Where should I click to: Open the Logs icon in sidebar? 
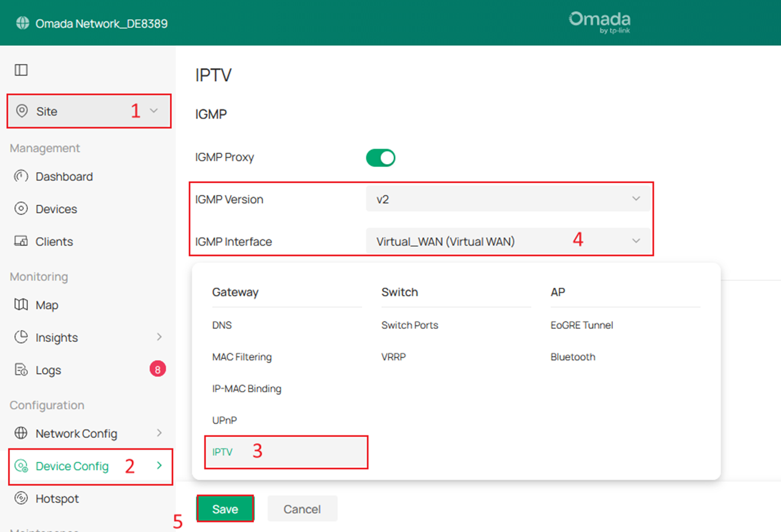coord(21,370)
